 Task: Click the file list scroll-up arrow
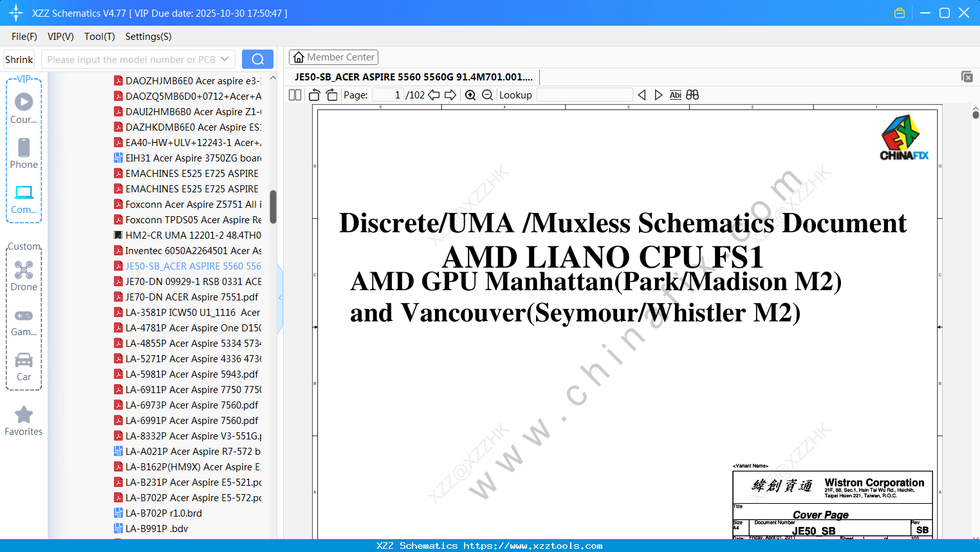[273, 78]
